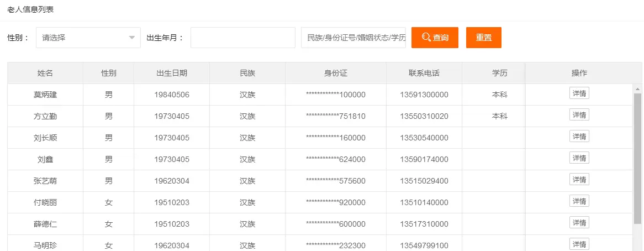Click the 性别 dropdown arrow

tap(132, 38)
